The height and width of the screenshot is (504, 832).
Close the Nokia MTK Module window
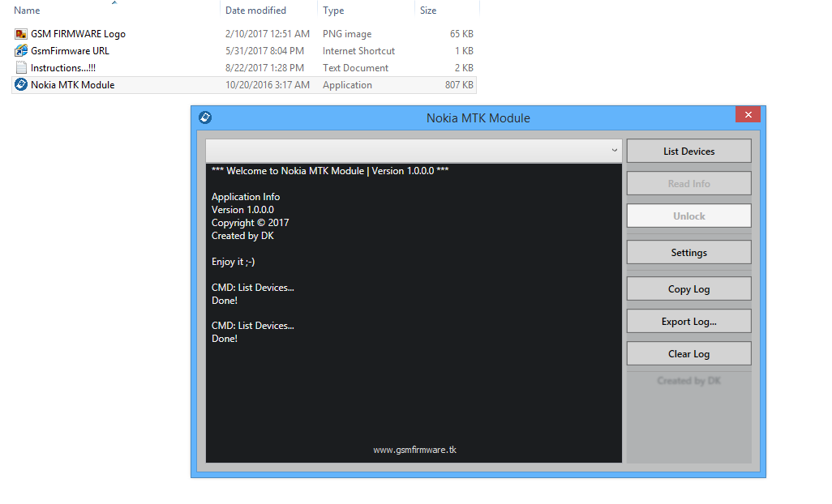point(748,114)
